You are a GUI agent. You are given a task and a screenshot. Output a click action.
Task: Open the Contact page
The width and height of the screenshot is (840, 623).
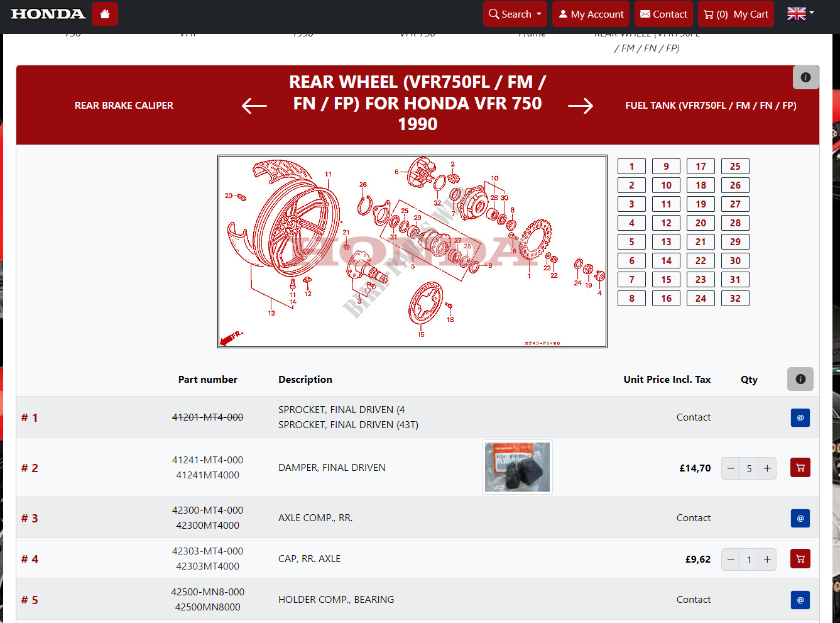click(x=663, y=14)
